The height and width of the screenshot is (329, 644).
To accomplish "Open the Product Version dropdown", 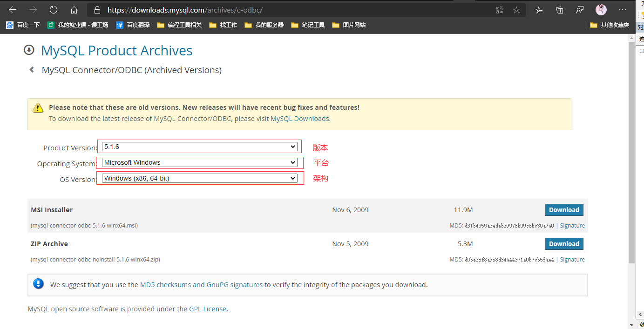I will coord(199,147).
